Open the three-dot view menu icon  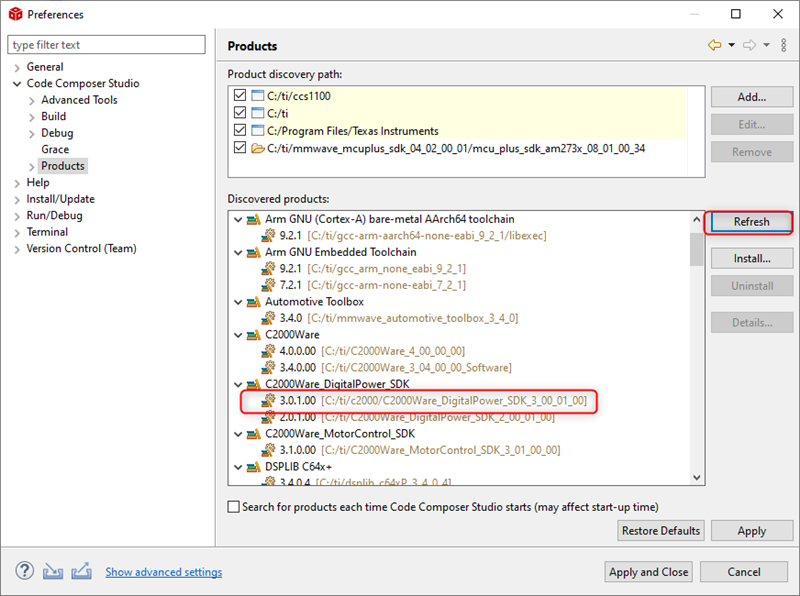coord(784,45)
